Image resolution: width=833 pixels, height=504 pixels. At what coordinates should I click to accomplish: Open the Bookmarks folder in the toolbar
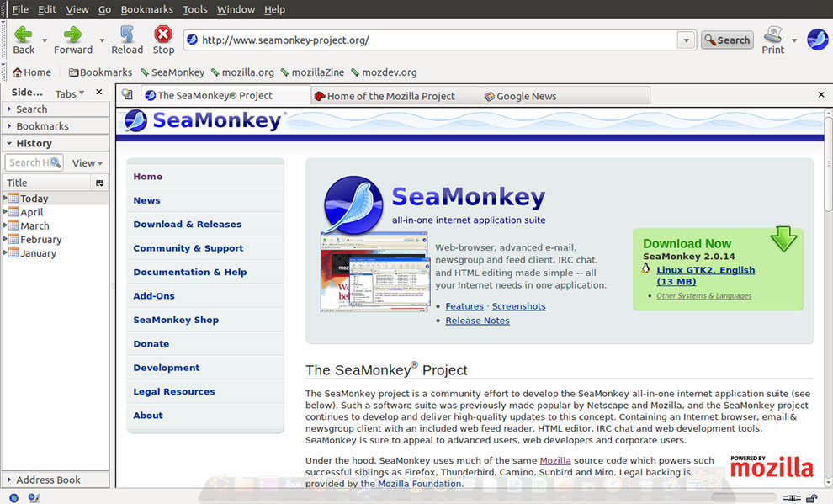click(100, 72)
